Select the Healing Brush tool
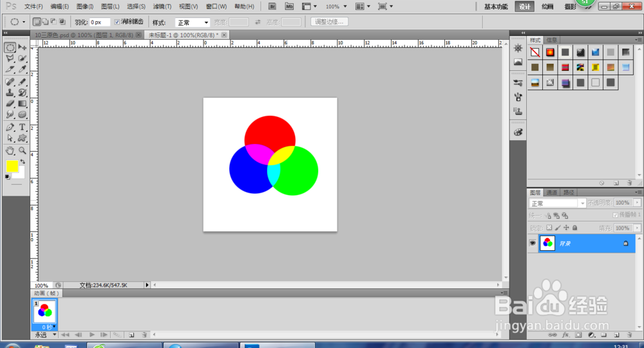This screenshot has height=348, width=644. coord(10,82)
